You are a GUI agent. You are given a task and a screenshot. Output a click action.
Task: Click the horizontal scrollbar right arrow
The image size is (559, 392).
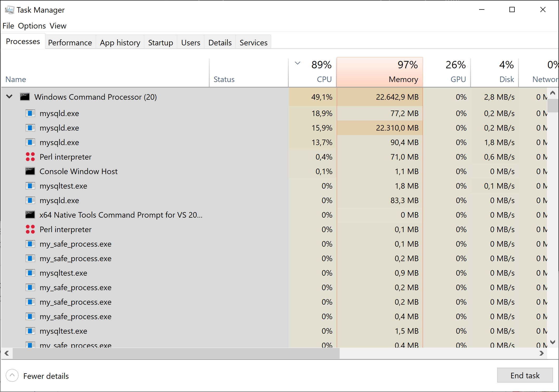542,353
